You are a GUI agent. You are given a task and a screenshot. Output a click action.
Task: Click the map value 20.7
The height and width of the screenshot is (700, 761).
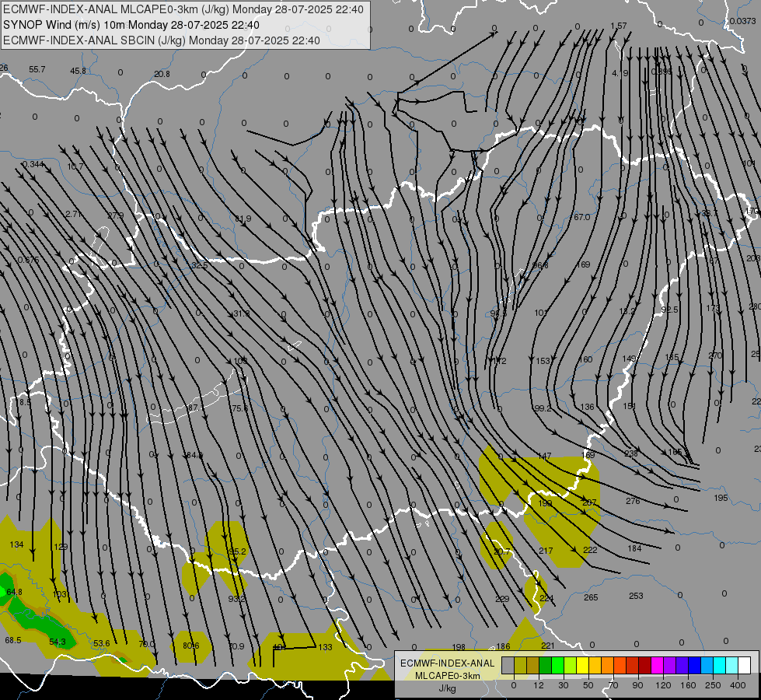502,552
